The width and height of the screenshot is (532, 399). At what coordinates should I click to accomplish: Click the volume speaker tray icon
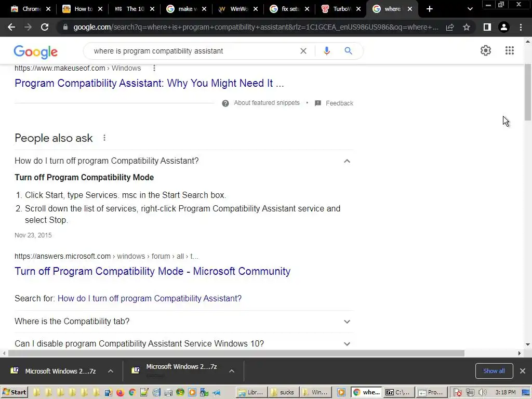click(x=482, y=393)
